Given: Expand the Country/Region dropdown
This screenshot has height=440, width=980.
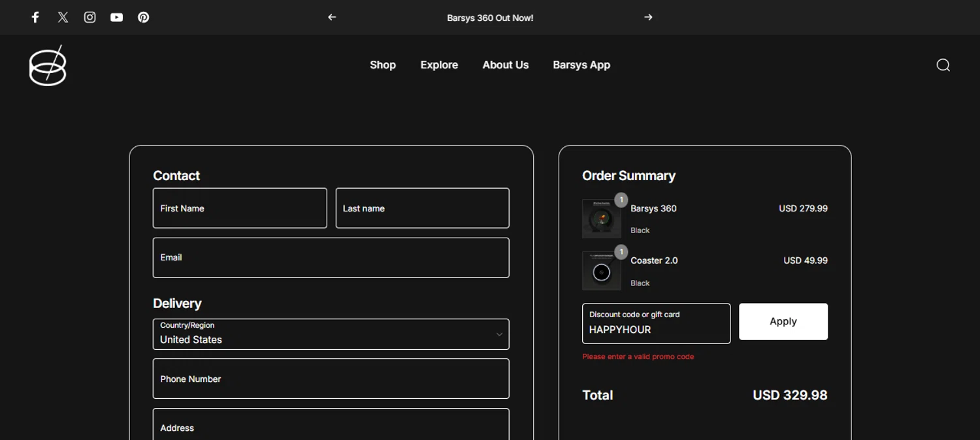Looking at the screenshot, I should pyautogui.click(x=331, y=334).
